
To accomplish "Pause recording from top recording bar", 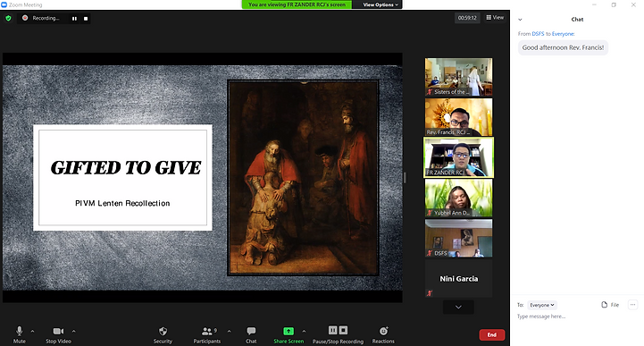I will [x=74, y=19].
